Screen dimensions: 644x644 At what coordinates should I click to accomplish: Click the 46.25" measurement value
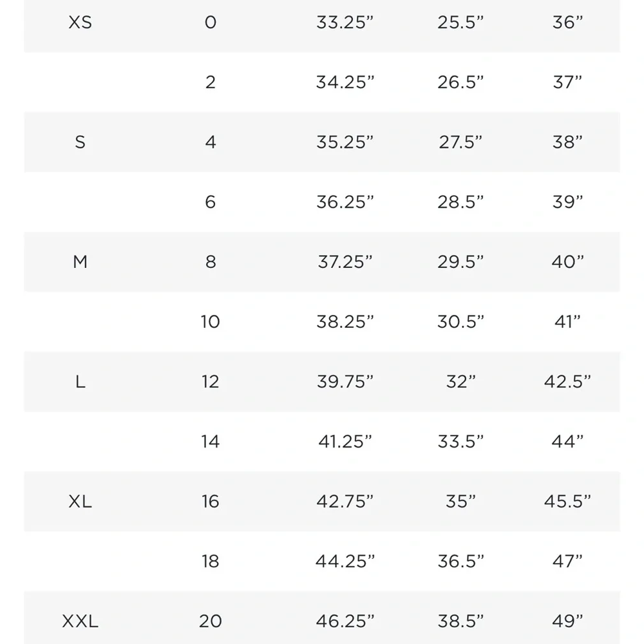(345, 621)
